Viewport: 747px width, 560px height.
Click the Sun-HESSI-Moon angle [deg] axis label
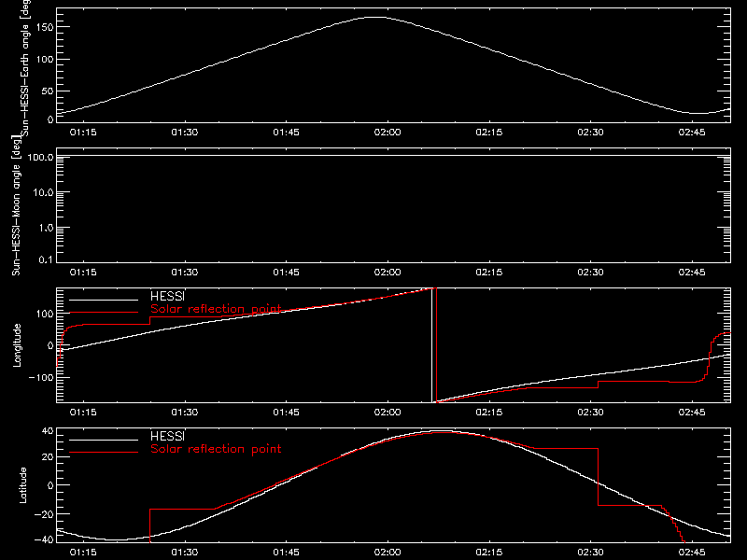[16, 205]
